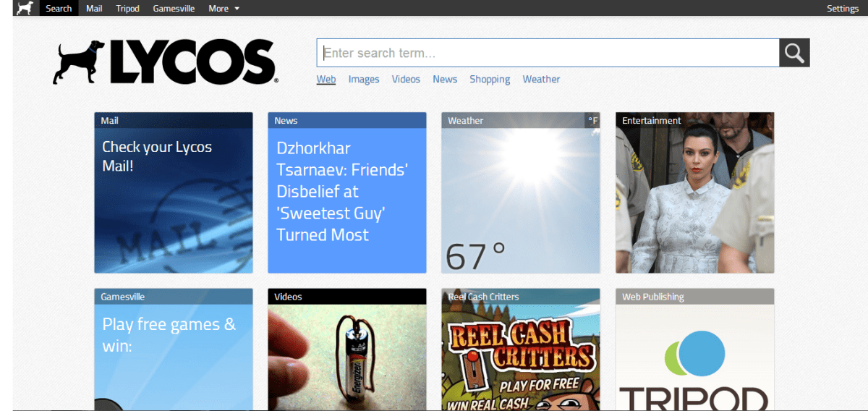868x411 pixels.
Task: Open the Entertainment tile photo
Action: tap(695, 192)
